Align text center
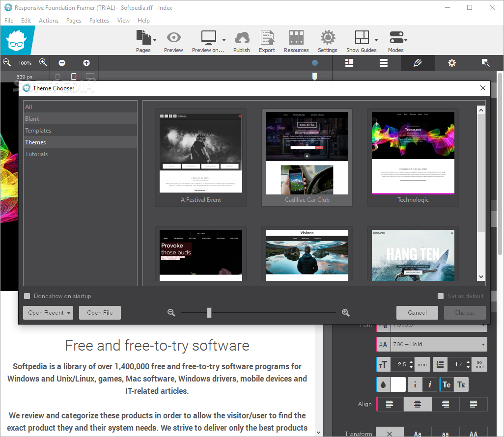The image size is (504, 437). 418,404
